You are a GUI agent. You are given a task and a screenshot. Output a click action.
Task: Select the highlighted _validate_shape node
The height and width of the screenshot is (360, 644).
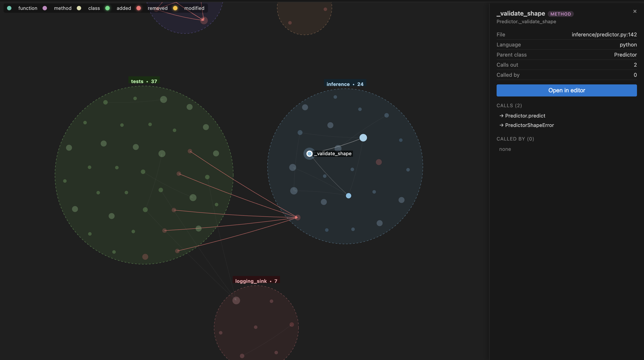tap(309, 154)
